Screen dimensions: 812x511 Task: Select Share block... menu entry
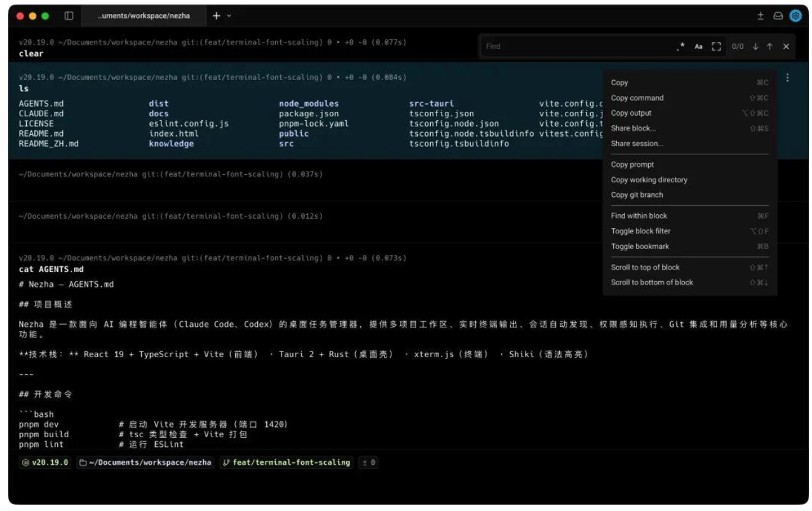pyautogui.click(x=689, y=128)
